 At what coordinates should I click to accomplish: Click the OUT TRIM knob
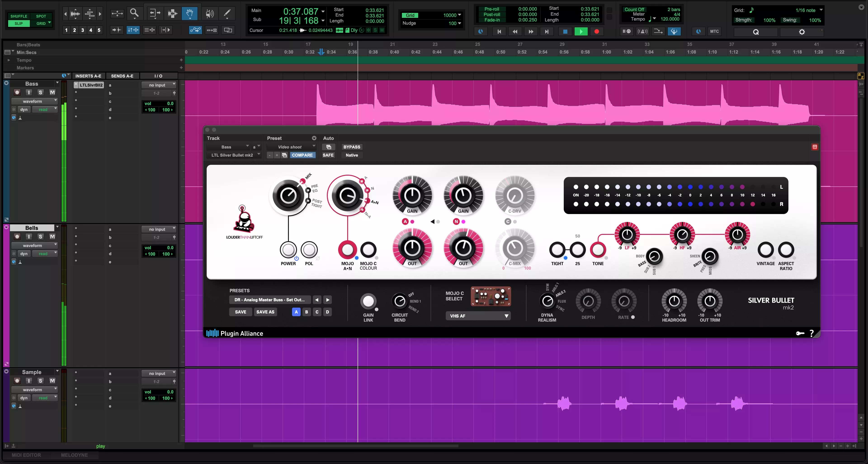coord(710,301)
